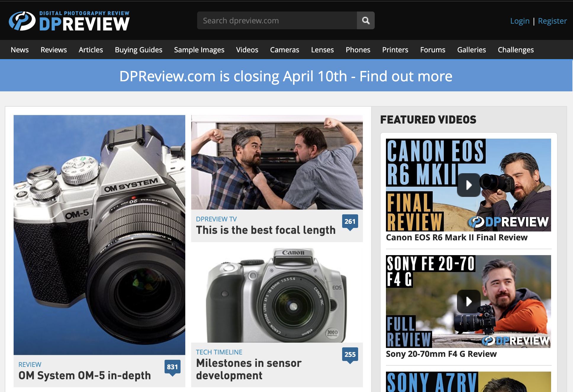Image resolution: width=573 pixels, height=392 pixels.
Task: Click the 261 comments badge
Action: coord(350,222)
